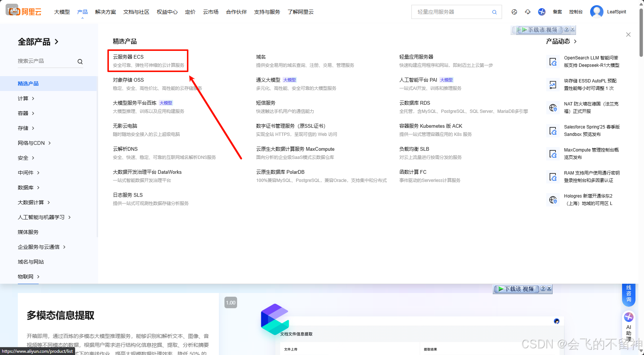Open 产品动态 news heading
The image size is (644, 355).
pos(561,41)
